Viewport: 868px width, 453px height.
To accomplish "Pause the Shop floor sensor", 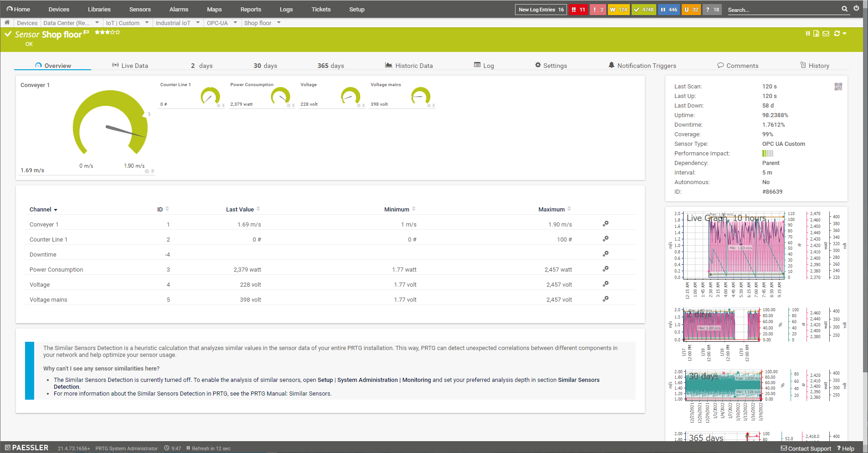I will tap(807, 33).
